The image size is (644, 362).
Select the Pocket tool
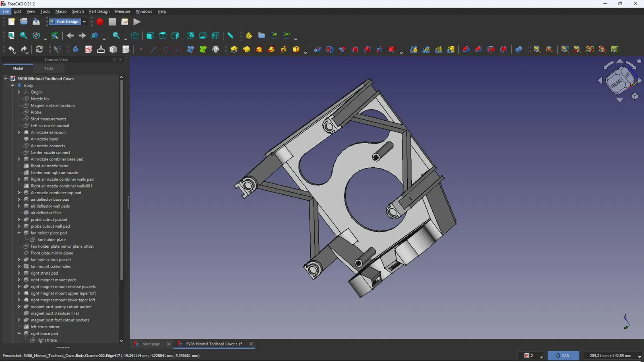pos(317,49)
